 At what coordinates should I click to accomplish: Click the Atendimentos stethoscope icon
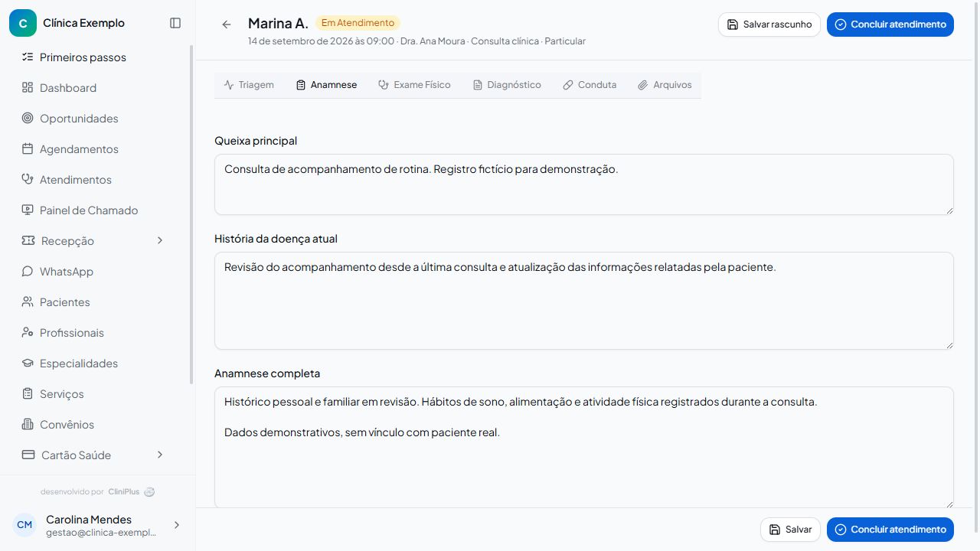tap(28, 179)
